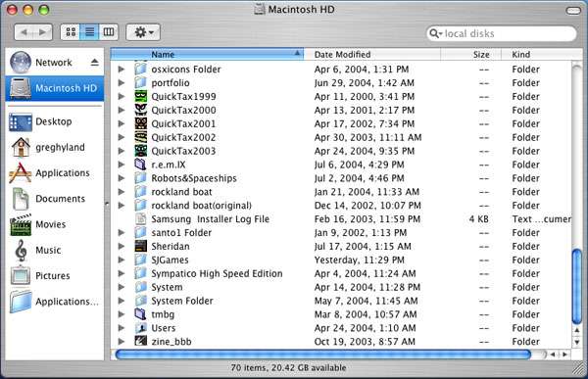
Task: Select the QuickTax1999 folder icon
Action: 140,96
